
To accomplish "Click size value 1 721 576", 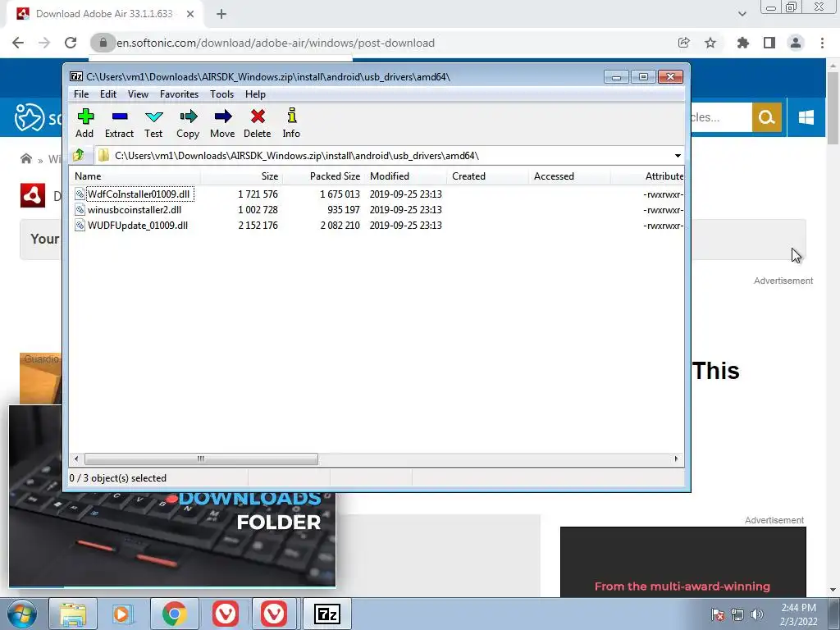I will 258,194.
